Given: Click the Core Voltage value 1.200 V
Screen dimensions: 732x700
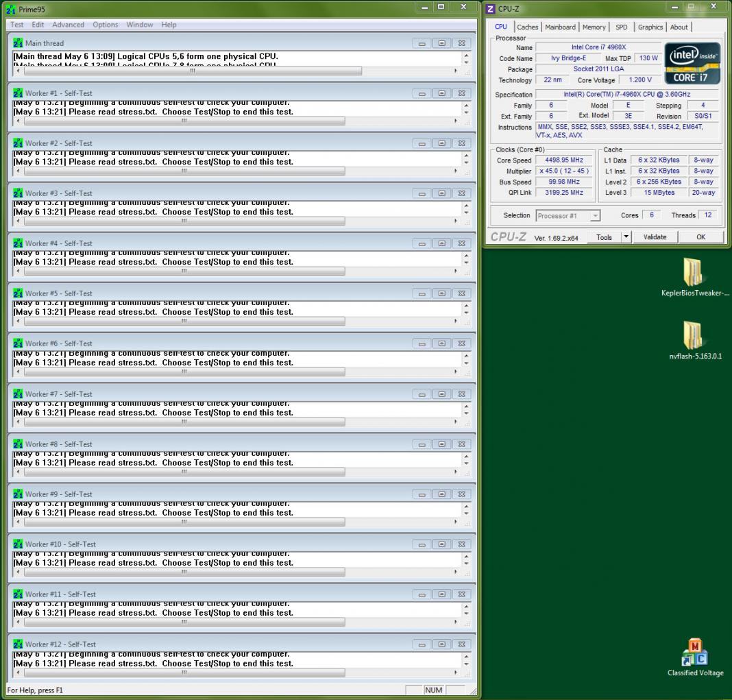Looking at the screenshot, I should 640,80.
